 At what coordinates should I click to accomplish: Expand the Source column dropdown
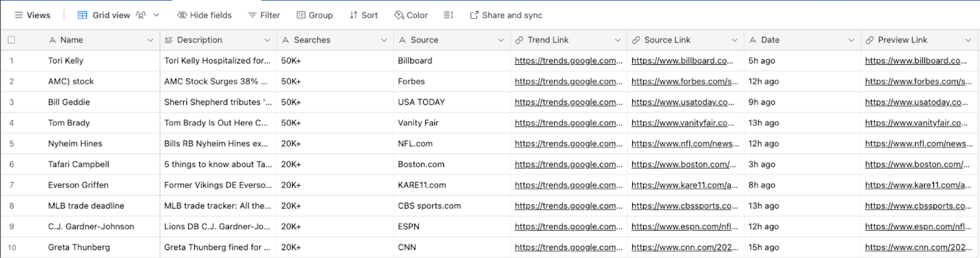click(500, 40)
